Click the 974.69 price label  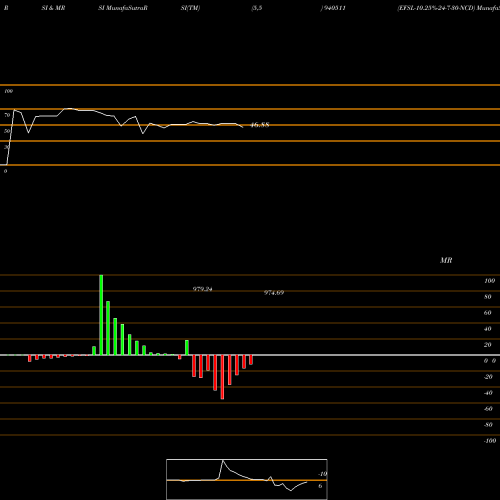pos(274,293)
